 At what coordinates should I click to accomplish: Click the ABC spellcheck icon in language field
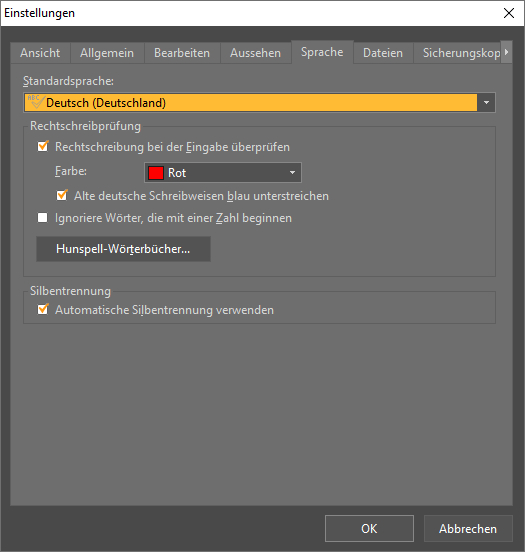pyautogui.click(x=35, y=102)
